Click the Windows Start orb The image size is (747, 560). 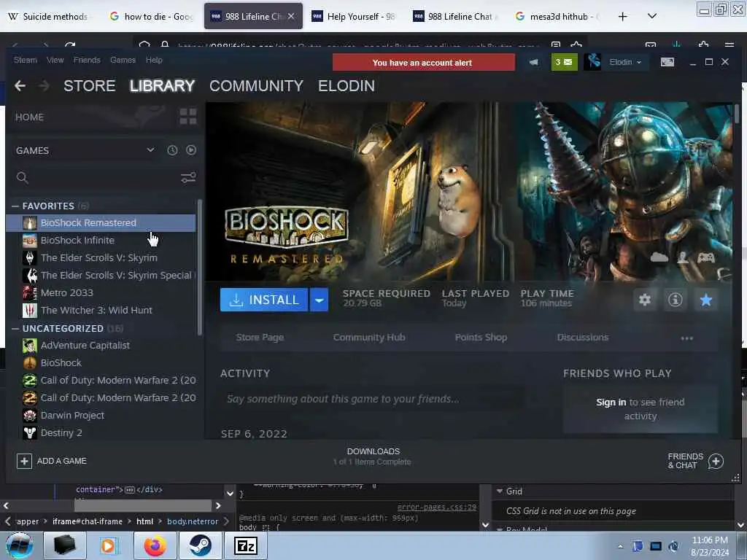[20, 546]
